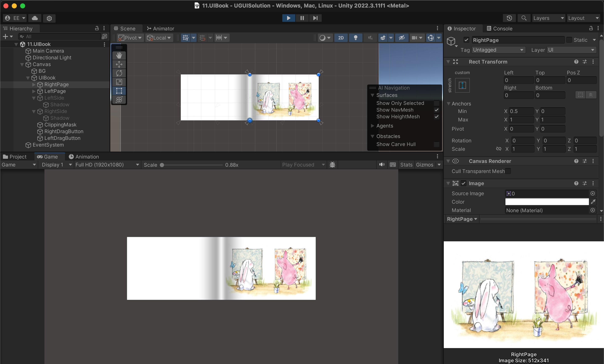This screenshot has height=364, width=604.
Task: Toggle scene grid visibility icon
Action: [186, 38]
